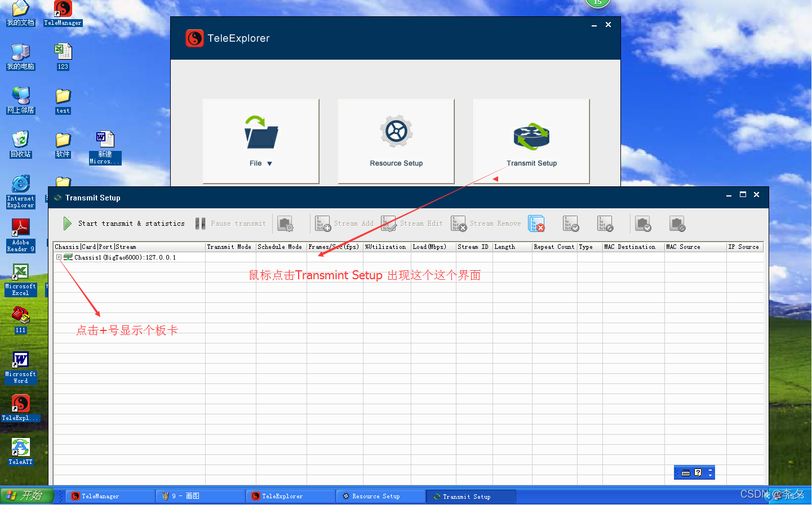Switch to TeleExplorer taskbar button
812x505 pixels.
pos(291,496)
